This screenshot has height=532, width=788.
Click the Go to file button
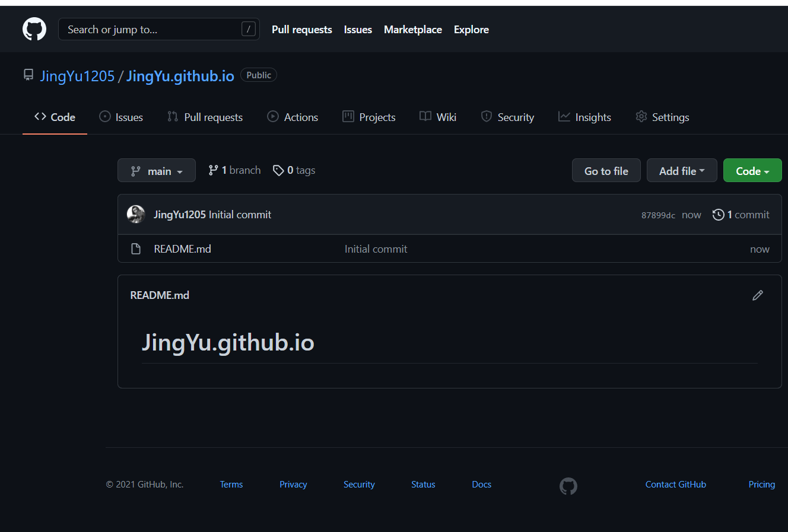(606, 171)
